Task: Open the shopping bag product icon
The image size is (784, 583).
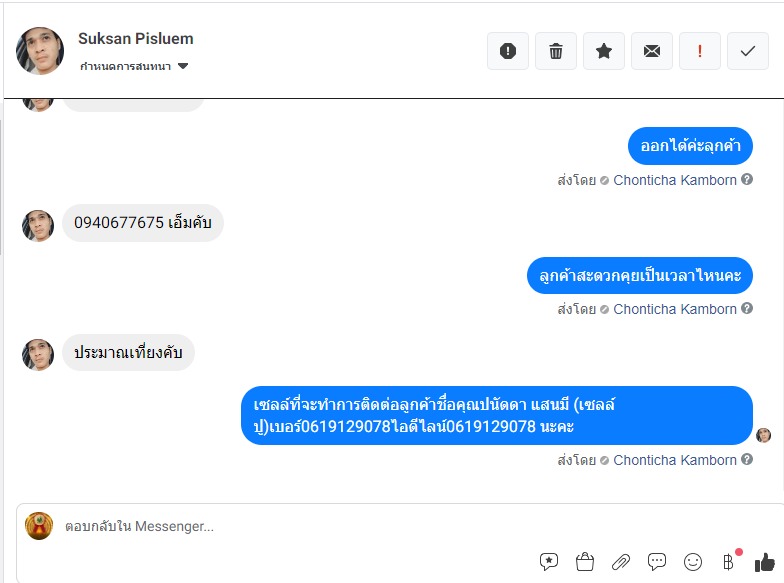Action: point(584,562)
